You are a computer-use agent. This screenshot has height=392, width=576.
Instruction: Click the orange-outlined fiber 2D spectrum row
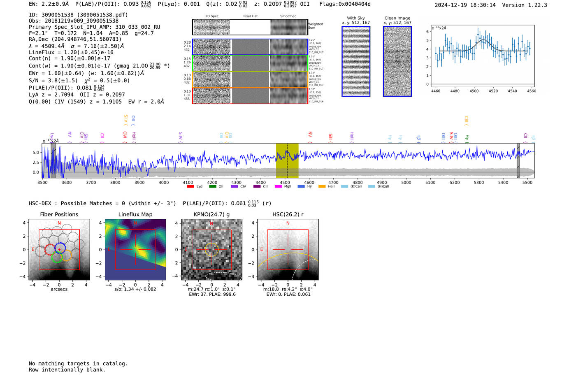pyautogui.click(x=250, y=79)
